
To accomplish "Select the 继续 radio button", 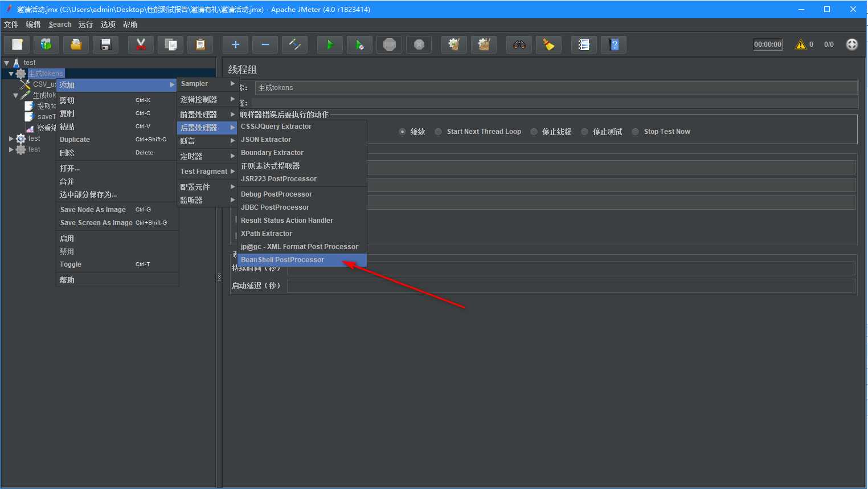I will click(402, 132).
